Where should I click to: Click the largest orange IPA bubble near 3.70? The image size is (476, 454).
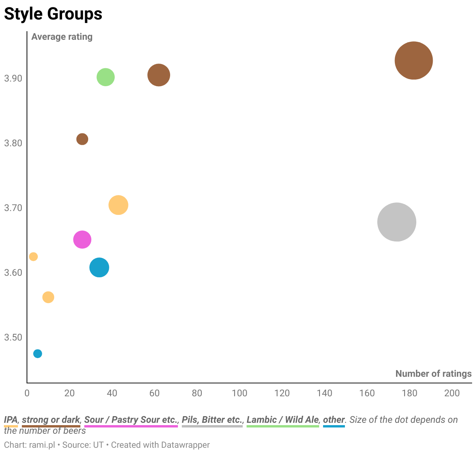pyautogui.click(x=118, y=205)
